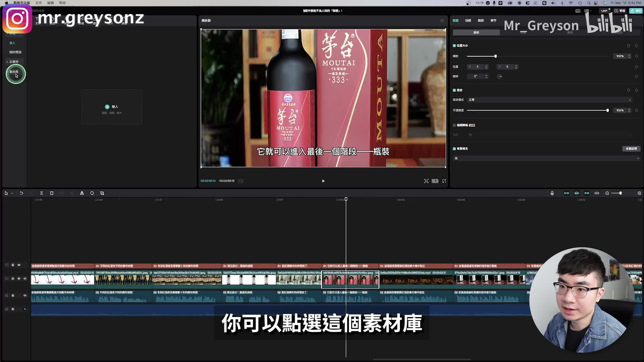Viewport: 644px width, 362px height.
Task: Click the undo arrow in timeline toolbar
Action: pyautogui.click(x=21, y=193)
